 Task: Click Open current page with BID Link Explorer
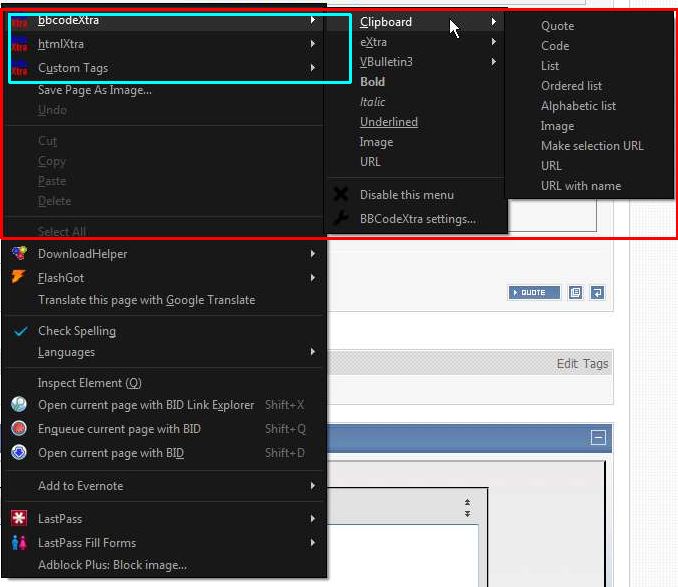pyautogui.click(x=146, y=405)
